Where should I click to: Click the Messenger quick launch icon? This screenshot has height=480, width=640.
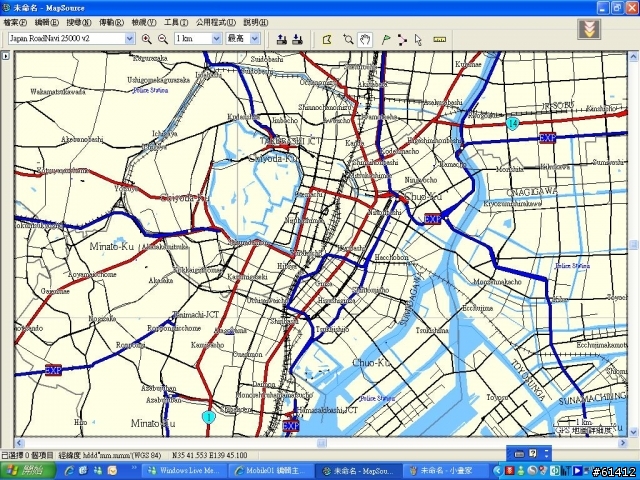click(x=98, y=471)
